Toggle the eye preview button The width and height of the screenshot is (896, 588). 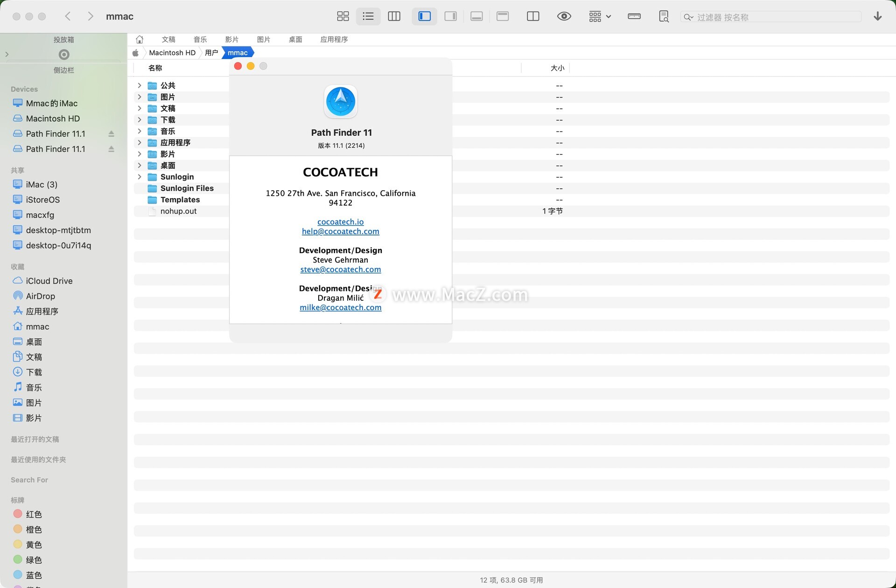pyautogui.click(x=564, y=16)
